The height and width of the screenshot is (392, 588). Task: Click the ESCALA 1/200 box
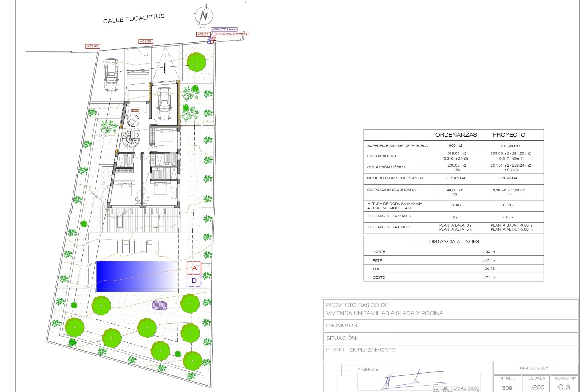click(x=536, y=384)
